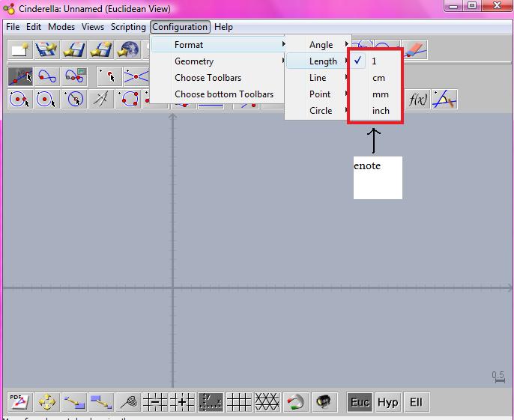Select the cm length unit

[378, 78]
